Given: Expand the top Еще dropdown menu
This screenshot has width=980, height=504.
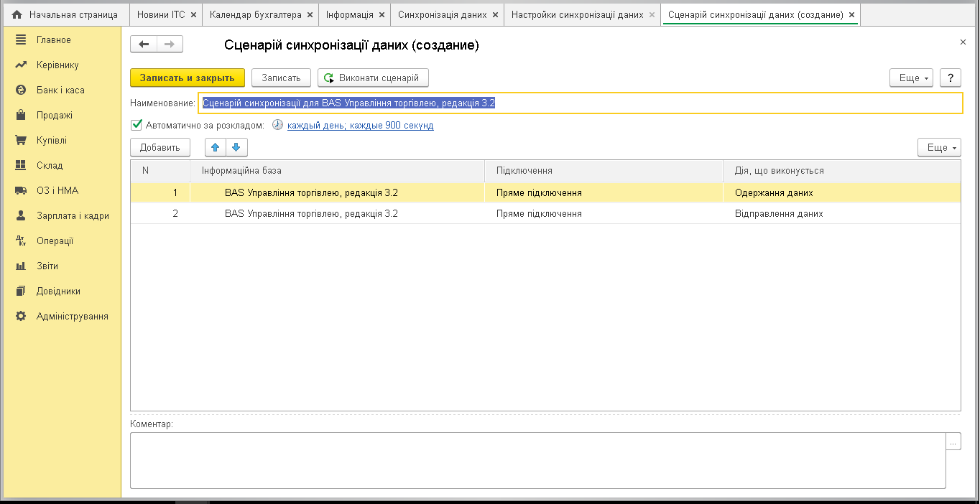Looking at the screenshot, I should tap(911, 78).
